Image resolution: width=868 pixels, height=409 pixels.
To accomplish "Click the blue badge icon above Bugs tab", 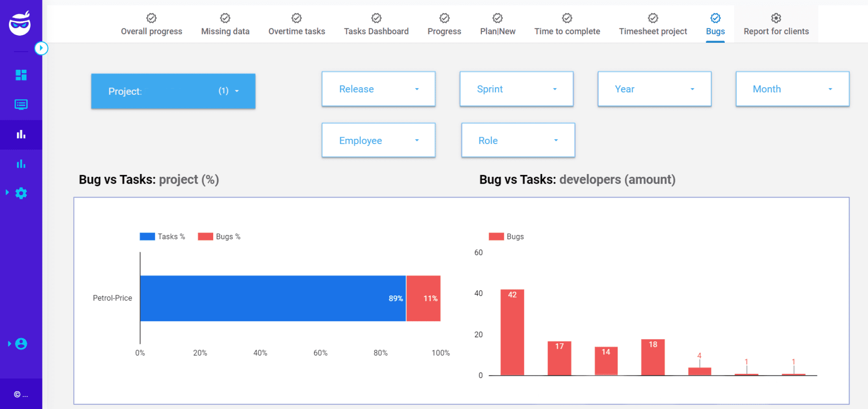I will [x=715, y=18].
